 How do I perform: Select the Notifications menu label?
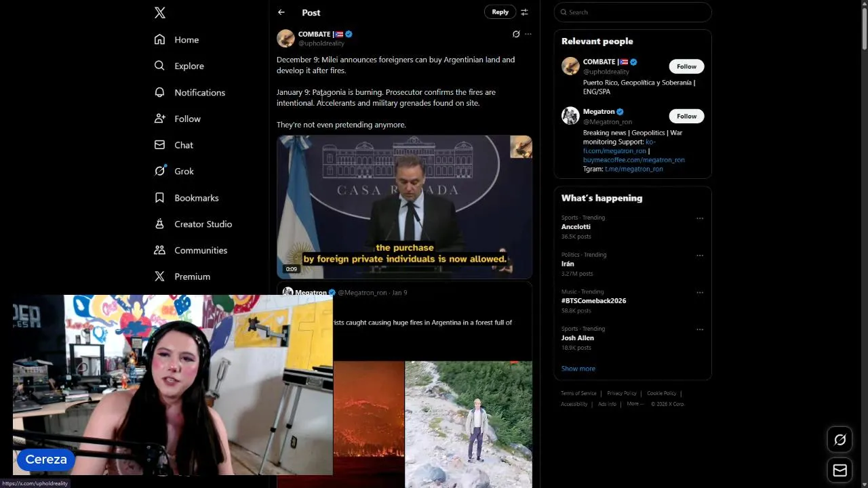coord(199,93)
